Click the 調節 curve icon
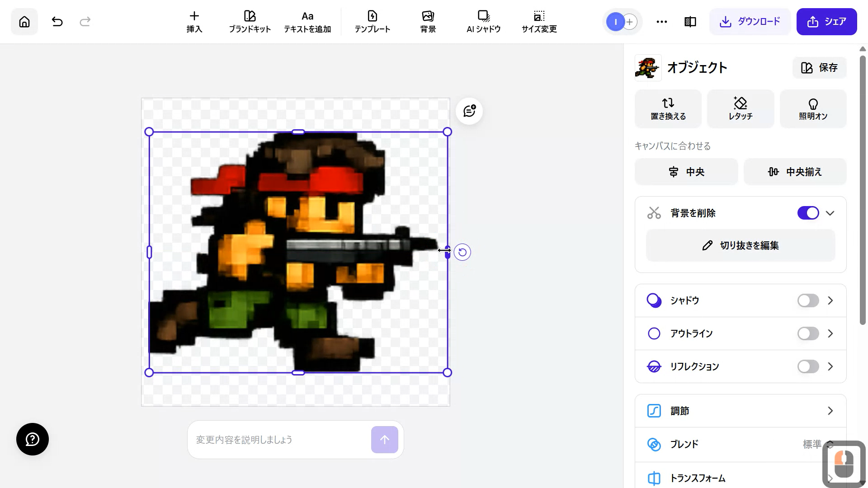Screen dimensions: 868x488 [x=654, y=411]
